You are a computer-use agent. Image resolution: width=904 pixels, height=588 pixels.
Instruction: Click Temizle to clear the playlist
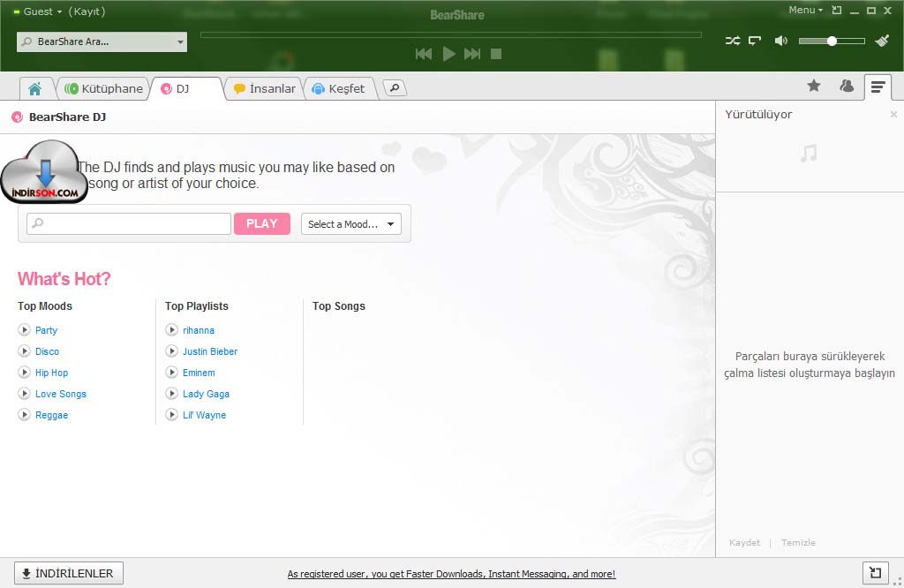pyautogui.click(x=798, y=542)
